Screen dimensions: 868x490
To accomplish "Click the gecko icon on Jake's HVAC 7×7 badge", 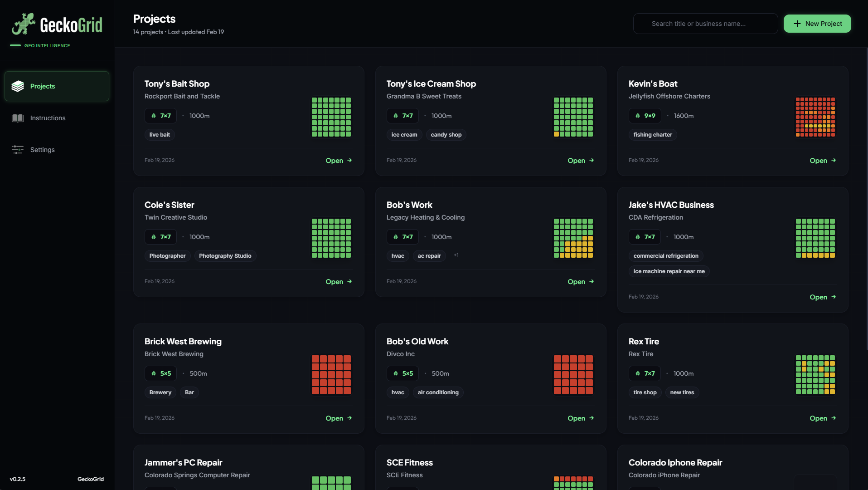I will [637, 237].
